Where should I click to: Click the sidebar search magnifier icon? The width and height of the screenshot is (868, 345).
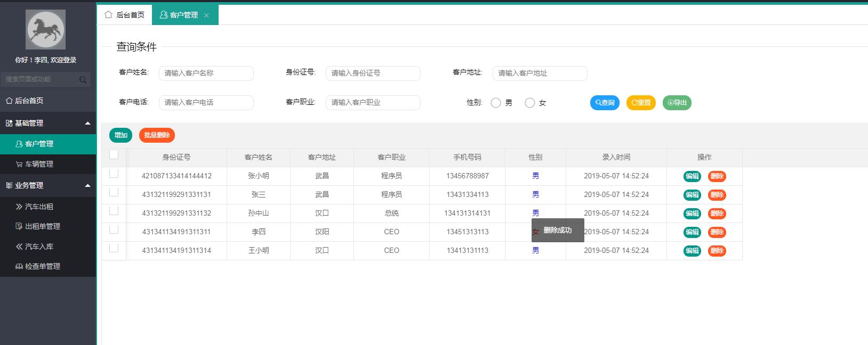(x=83, y=80)
